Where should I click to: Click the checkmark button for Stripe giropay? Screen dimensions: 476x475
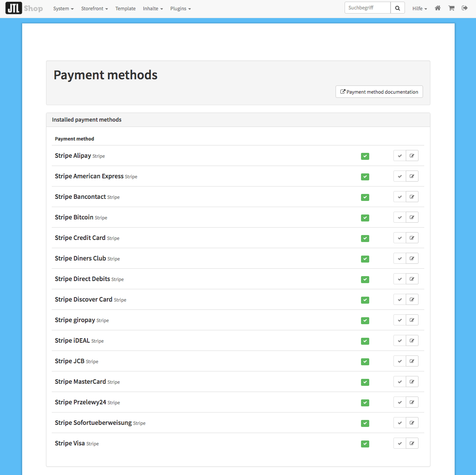(x=400, y=320)
